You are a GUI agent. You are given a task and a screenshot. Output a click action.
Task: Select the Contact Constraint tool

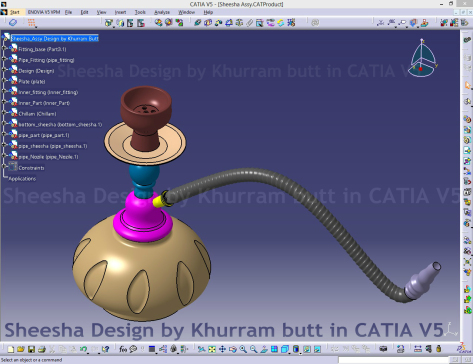208,23
